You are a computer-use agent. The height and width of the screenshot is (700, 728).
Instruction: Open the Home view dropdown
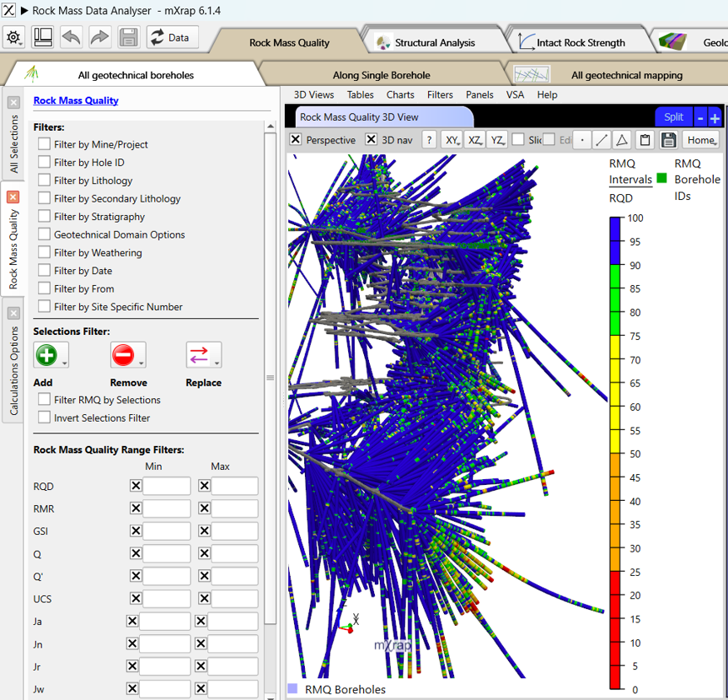click(701, 140)
